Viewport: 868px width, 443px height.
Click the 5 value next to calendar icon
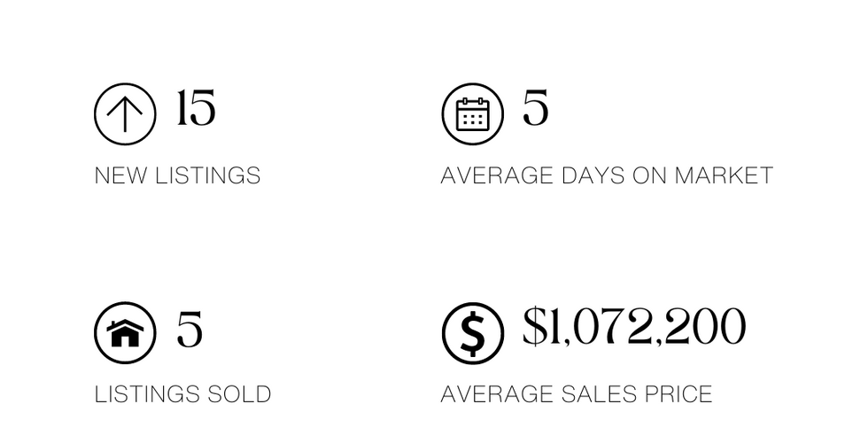point(535,107)
